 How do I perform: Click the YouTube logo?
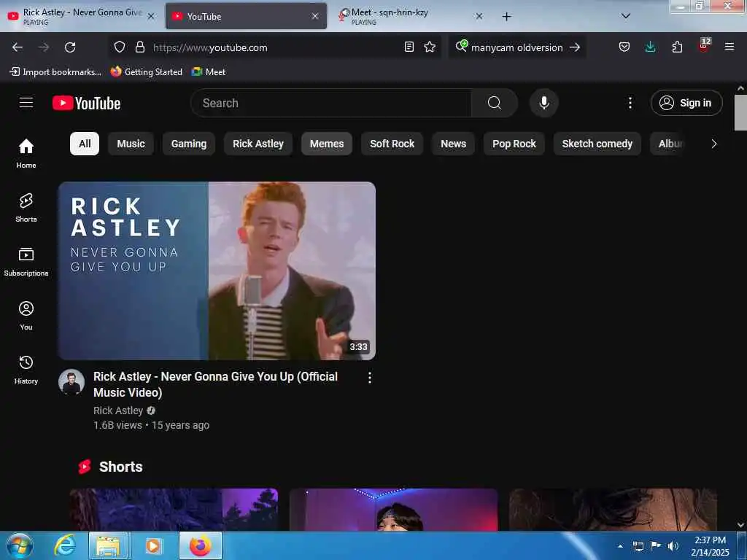tap(86, 103)
